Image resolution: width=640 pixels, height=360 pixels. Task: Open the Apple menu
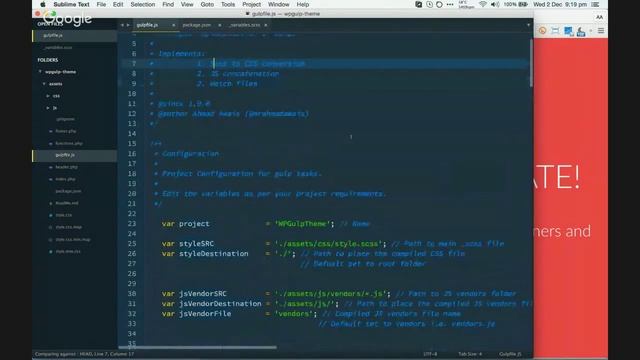click(43, 4)
